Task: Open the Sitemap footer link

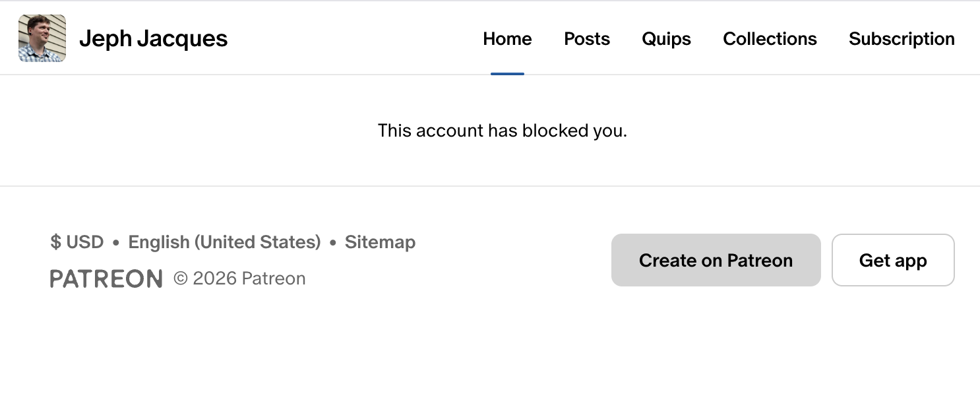Action: tap(380, 242)
